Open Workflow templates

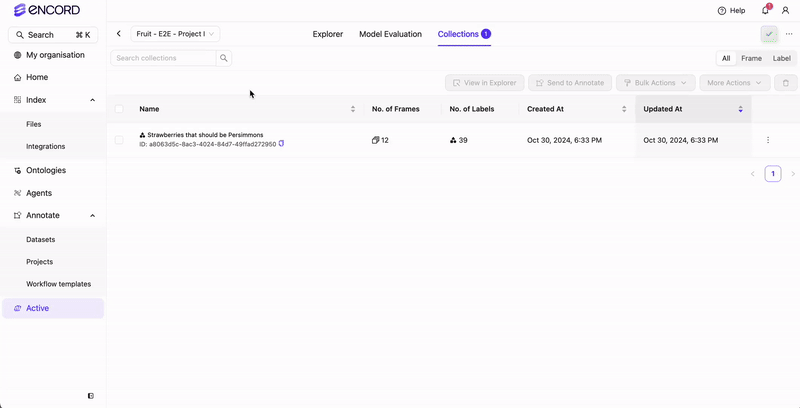click(x=58, y=284)
